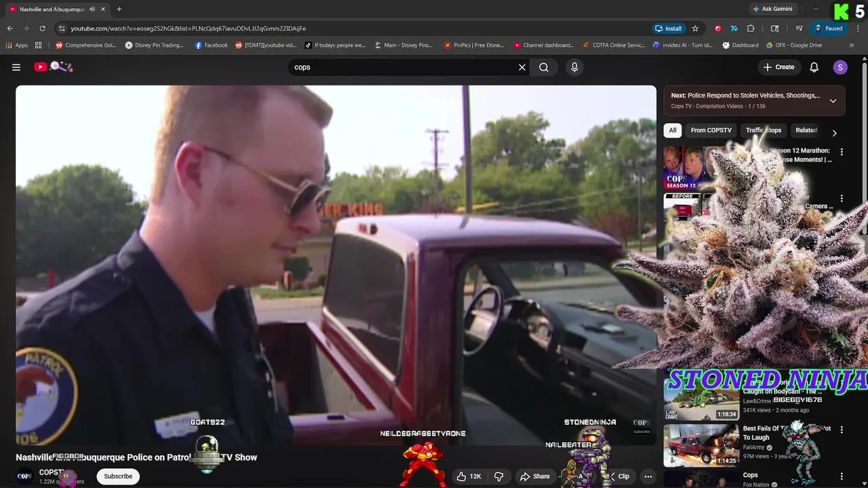Open Disney Pin Trading bookmark
Viewport: 868px width, 488px height.
coord(154,45)
